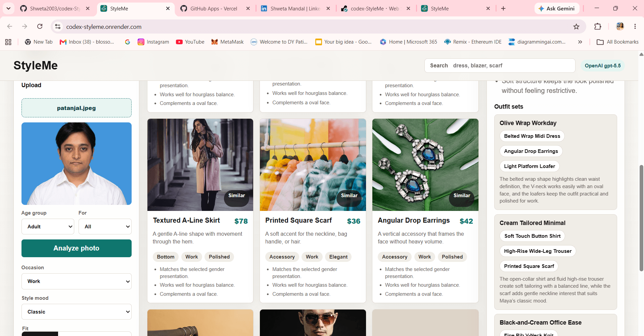
Task: Click the Ask Gemini button
Action: [x=557, y=8]
